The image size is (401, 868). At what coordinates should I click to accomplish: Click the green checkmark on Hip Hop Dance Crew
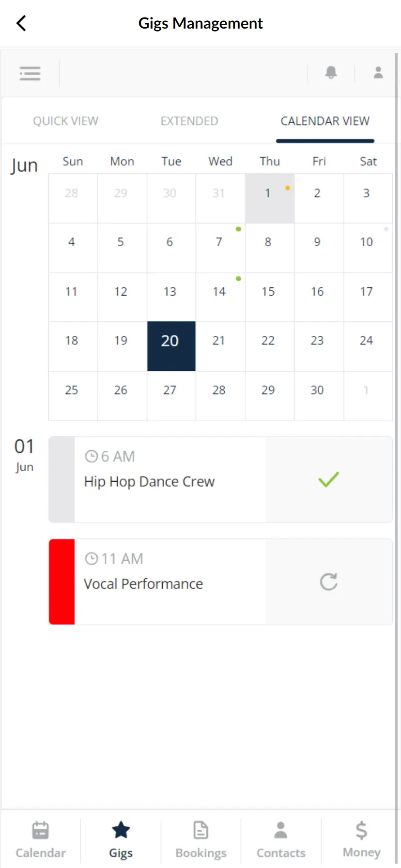pyautogui.click(x=328, y=479)
